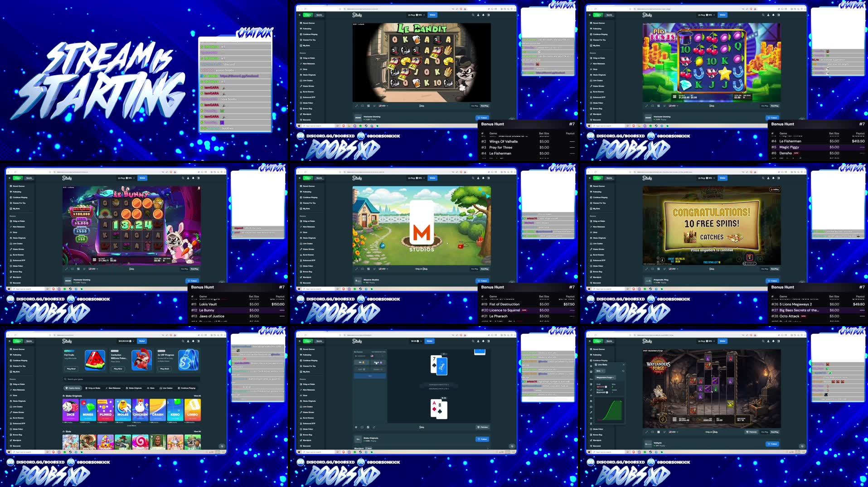Select Stake Originals tab in lobby filter row

coord(134,388)
